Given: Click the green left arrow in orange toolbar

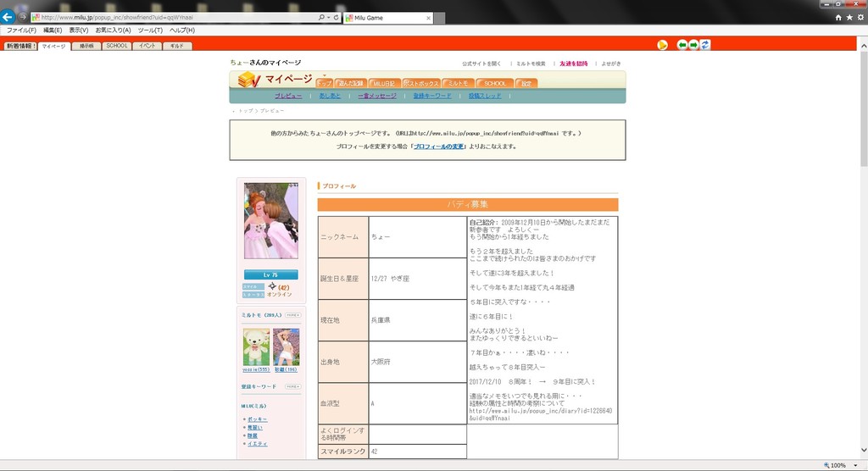Looking at the screenshot, I should 682,45.
